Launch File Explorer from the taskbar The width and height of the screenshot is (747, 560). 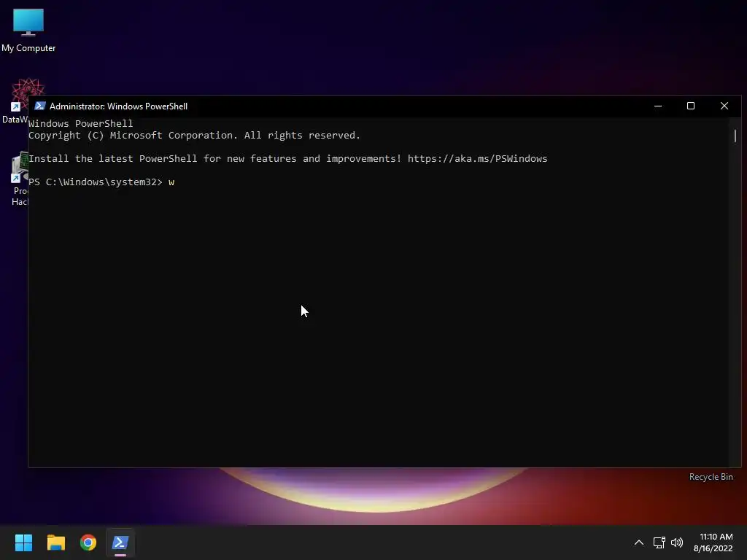pos(55,542)
